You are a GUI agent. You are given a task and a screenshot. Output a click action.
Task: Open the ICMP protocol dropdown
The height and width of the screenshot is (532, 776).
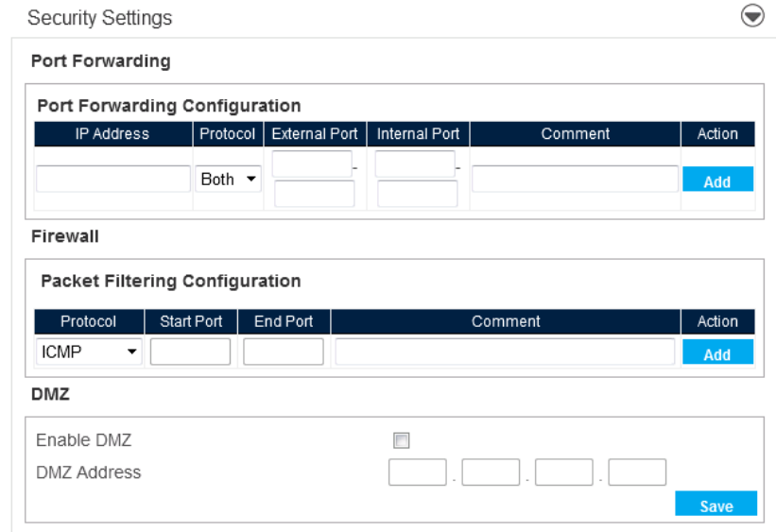(88, 352)
